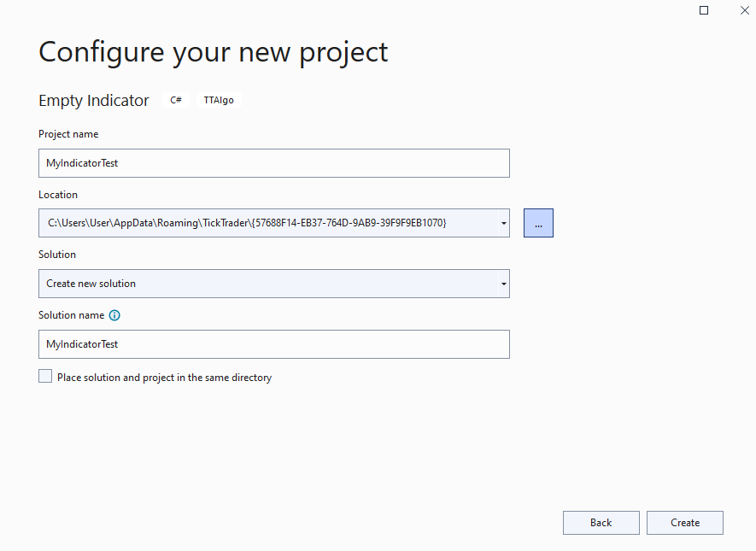The width and height of the screenshot is (756, 551).
Task: Maximize the Configure project window
Action: click(x=704, y=10)
